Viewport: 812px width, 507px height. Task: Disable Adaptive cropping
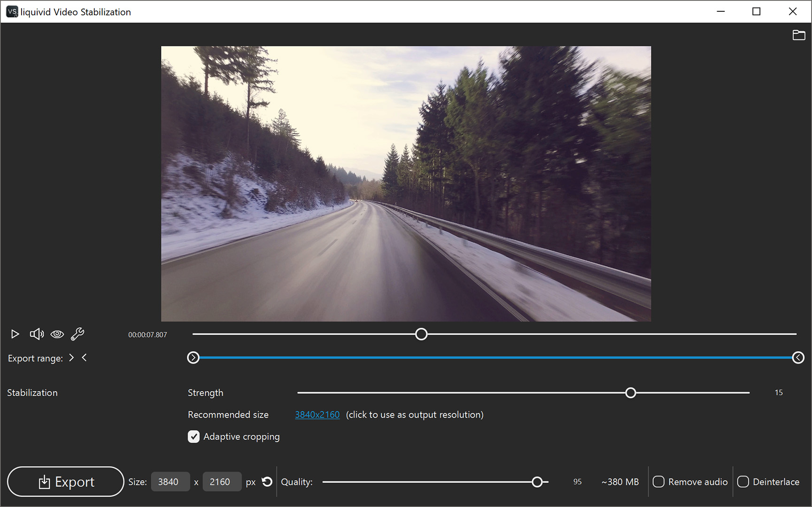(193, 437)
